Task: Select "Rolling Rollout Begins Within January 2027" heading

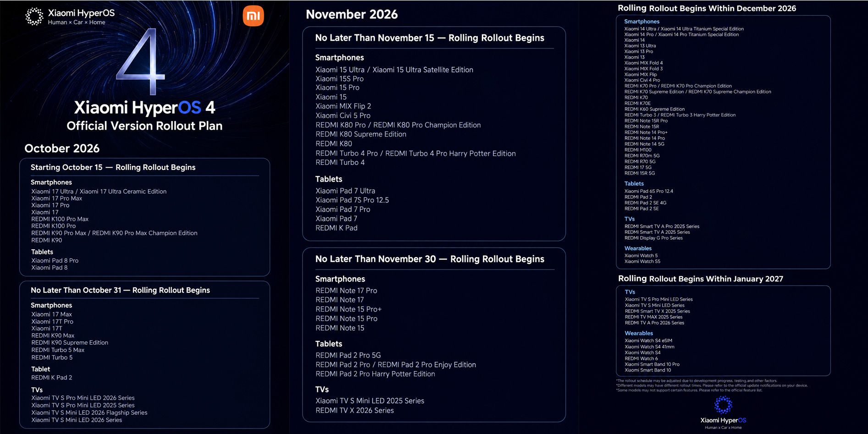Action: pyautogui.click(x=701, y=279)
